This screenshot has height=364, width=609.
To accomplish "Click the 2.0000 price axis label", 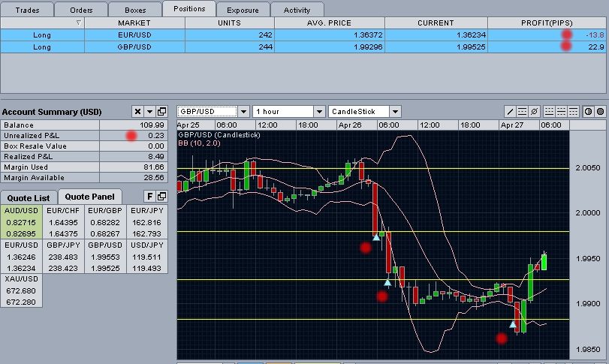I will tap(588, 212).
